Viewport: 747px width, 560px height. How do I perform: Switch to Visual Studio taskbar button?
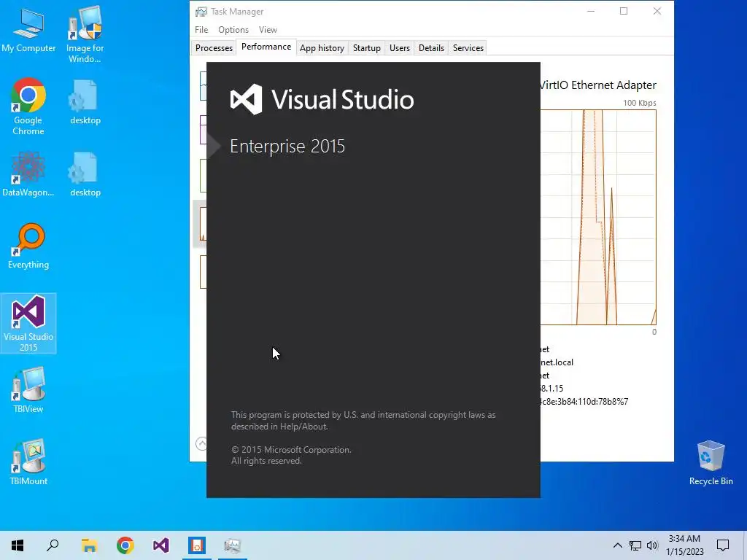click(161, 545)
